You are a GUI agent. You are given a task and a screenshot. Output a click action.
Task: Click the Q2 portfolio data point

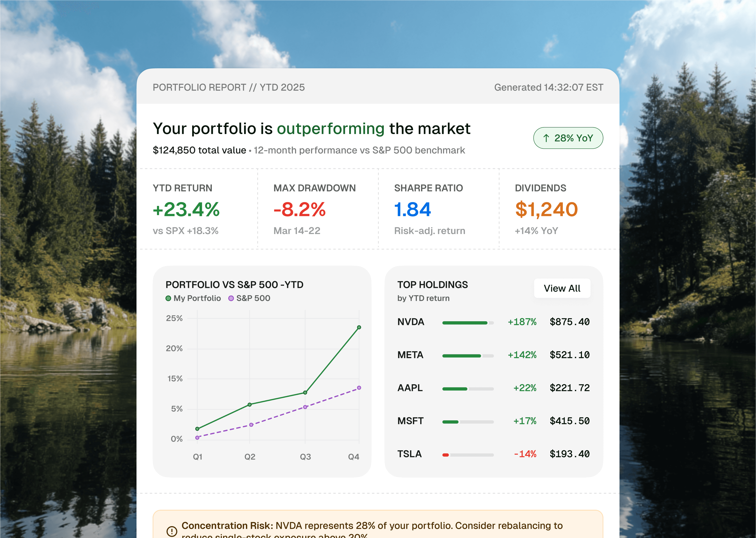pos(250,405)
